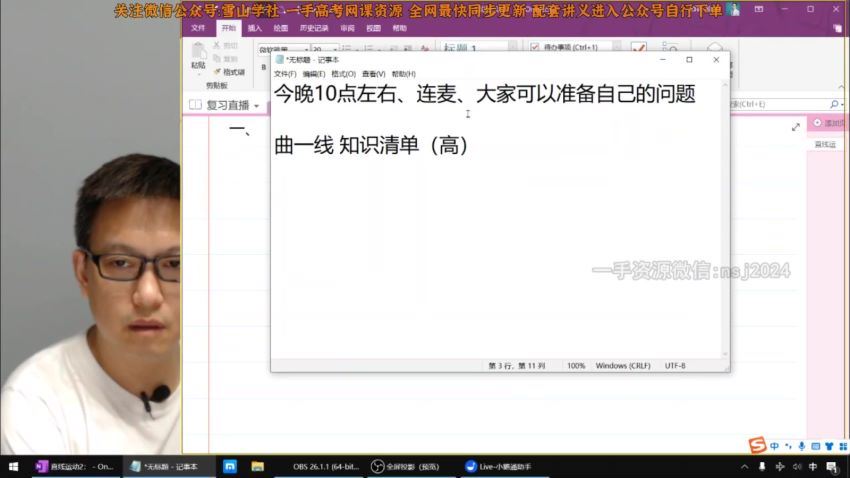Image resolution: width=850 pixels, height=478 pixels.
Task: Select the 格式刷 format painter
Action: point(229,72)
